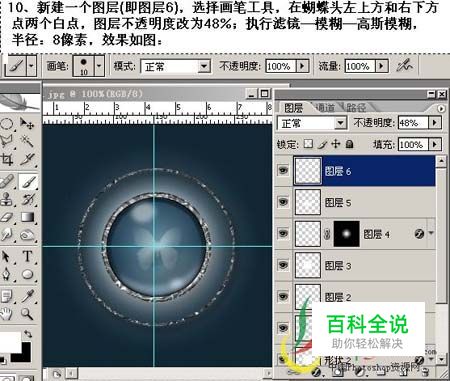450x381 pixels.
Task: Switch to 路径 paths tab
Action: [356, 108]
